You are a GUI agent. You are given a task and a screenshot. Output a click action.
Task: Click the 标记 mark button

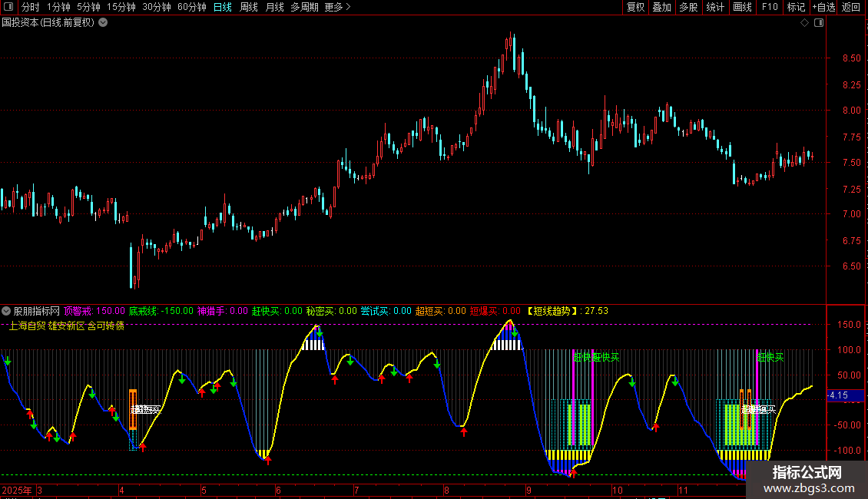[796, 8]
